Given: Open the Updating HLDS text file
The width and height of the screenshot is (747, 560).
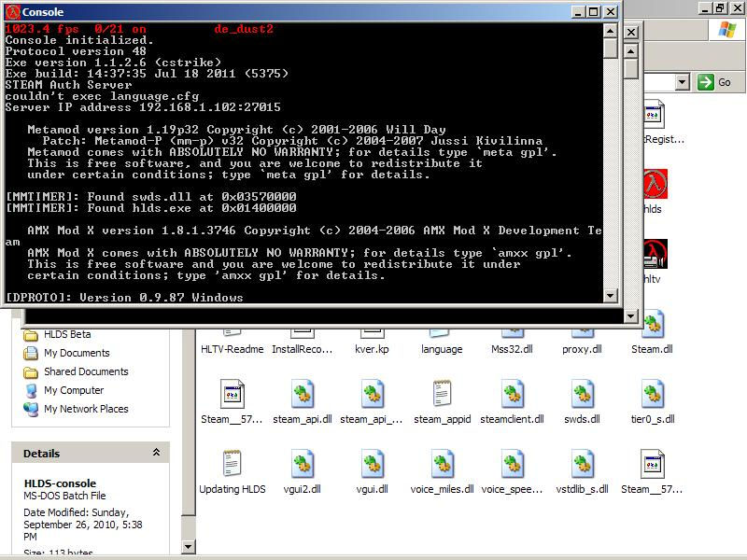Looking at the screenshot, I should [232, 463].
